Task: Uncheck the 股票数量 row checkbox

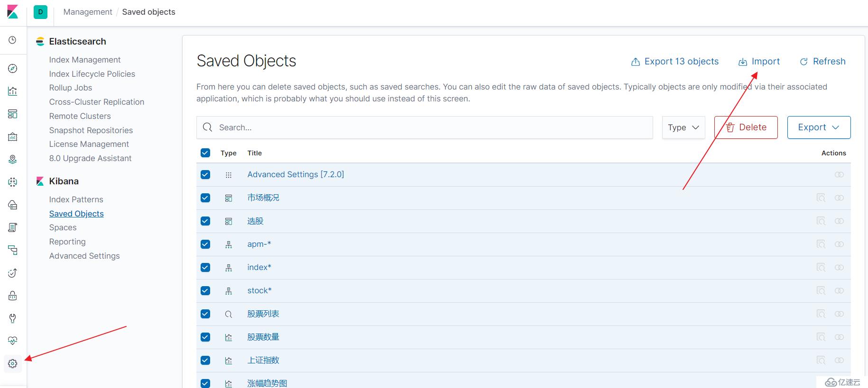Action: click(x=205, y=337)
